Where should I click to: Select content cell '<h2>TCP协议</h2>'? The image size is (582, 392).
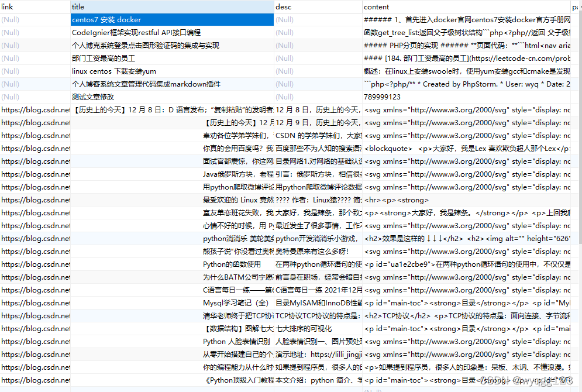[x=467, y=315]
